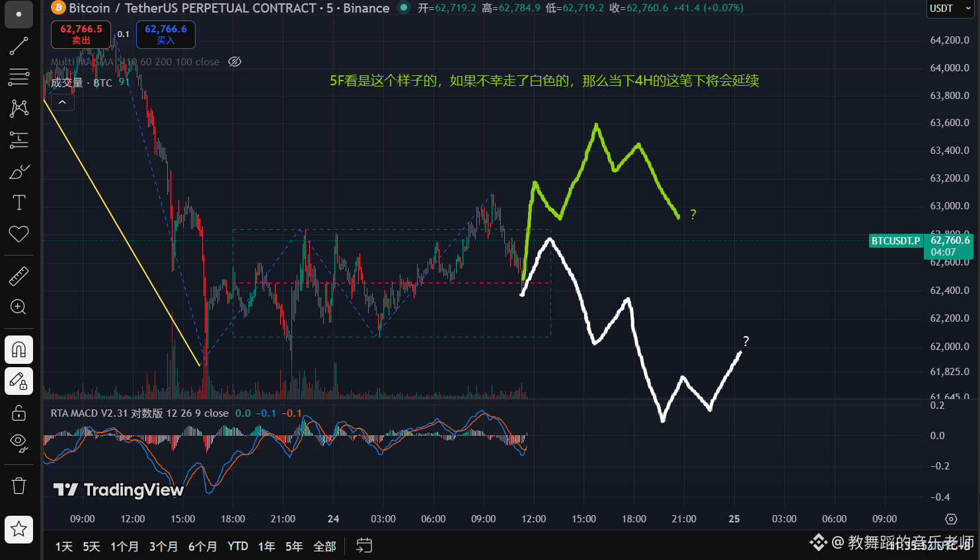Screen dimensions: 980x560
Task: Select the ruler measure tool
Action: (19, 275)
